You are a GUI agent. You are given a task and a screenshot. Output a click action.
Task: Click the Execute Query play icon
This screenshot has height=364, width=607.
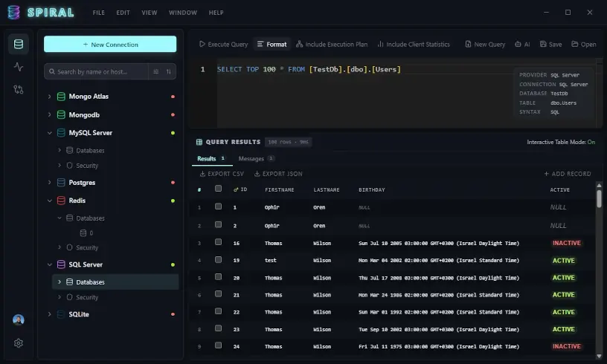pos(202,44)
